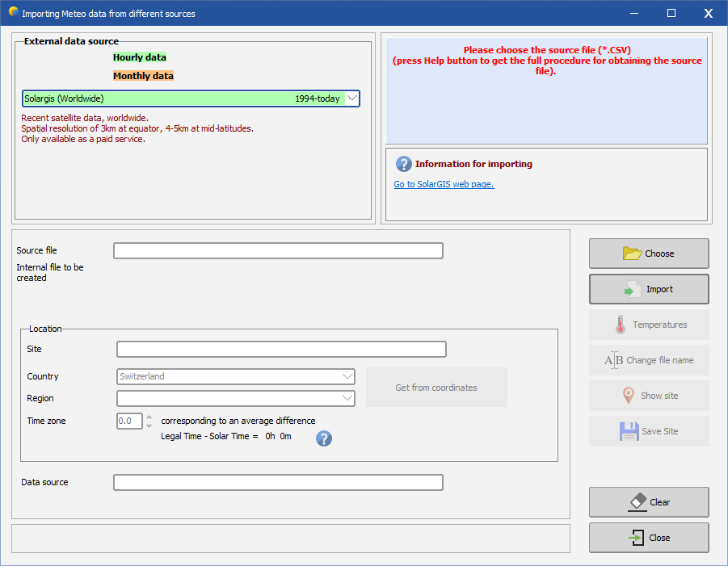Select the Monthly data option
This screenshot has width=728, height=566.
(143, 76)
